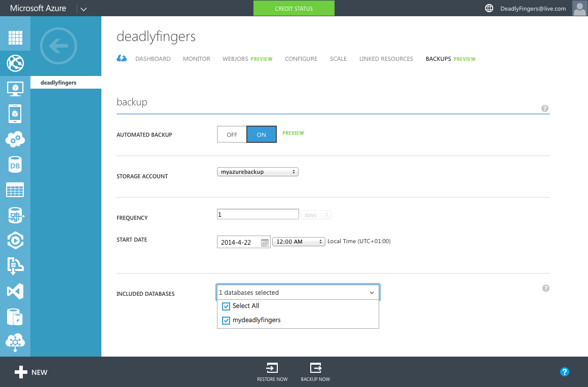Switch to the Configure tab
The height and width of the screenshot is (387, 588).
pos(301,59)
